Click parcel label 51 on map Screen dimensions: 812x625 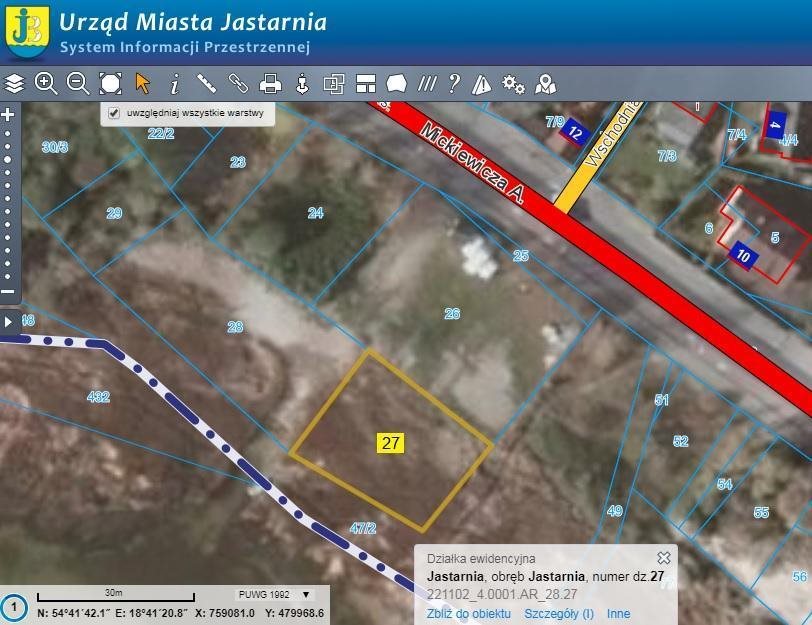pyautogui.click(x=661, y=400)
